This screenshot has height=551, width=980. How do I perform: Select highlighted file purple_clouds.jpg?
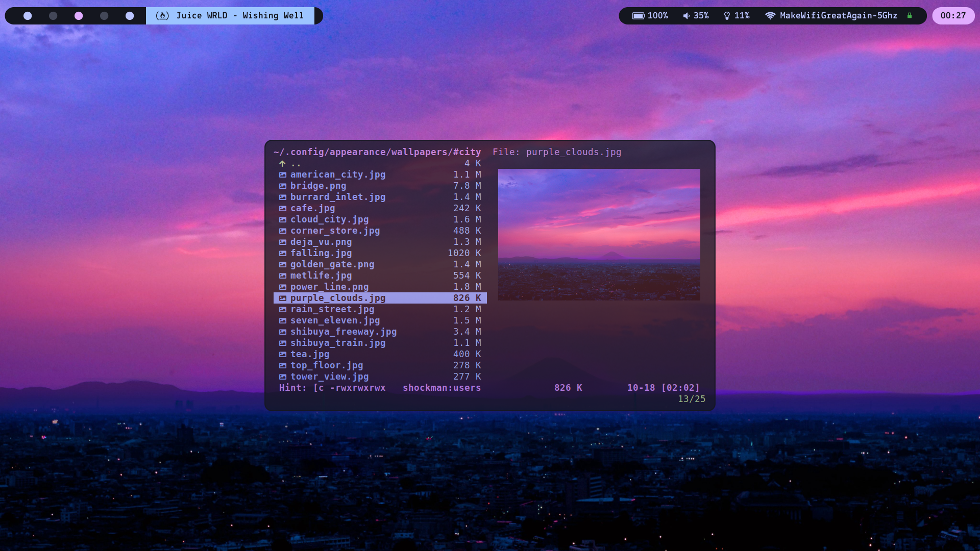(x=380, y=298)
